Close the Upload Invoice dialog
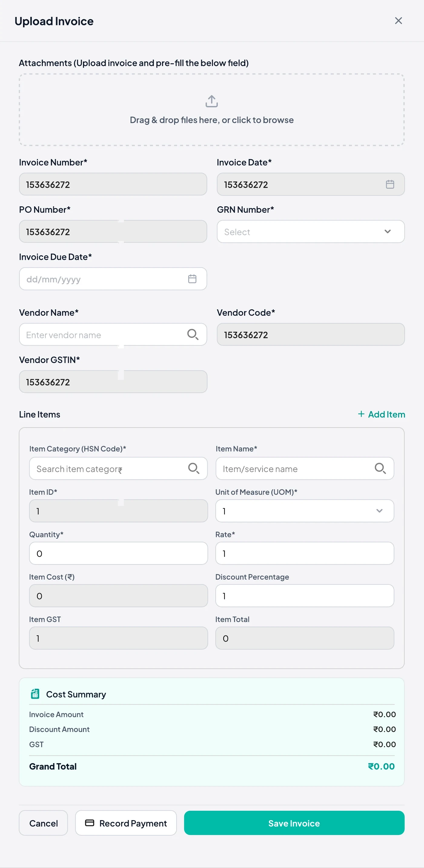The image size is (424, 868). [398, 21]
